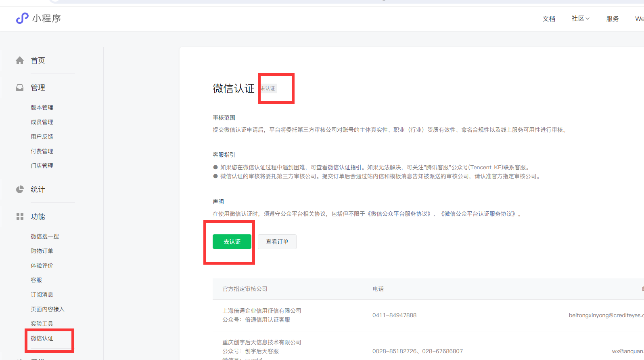This screenshot has height=360, width=644.
Task: Open 用户反馈 in sidebar
Action: point(42,137)
